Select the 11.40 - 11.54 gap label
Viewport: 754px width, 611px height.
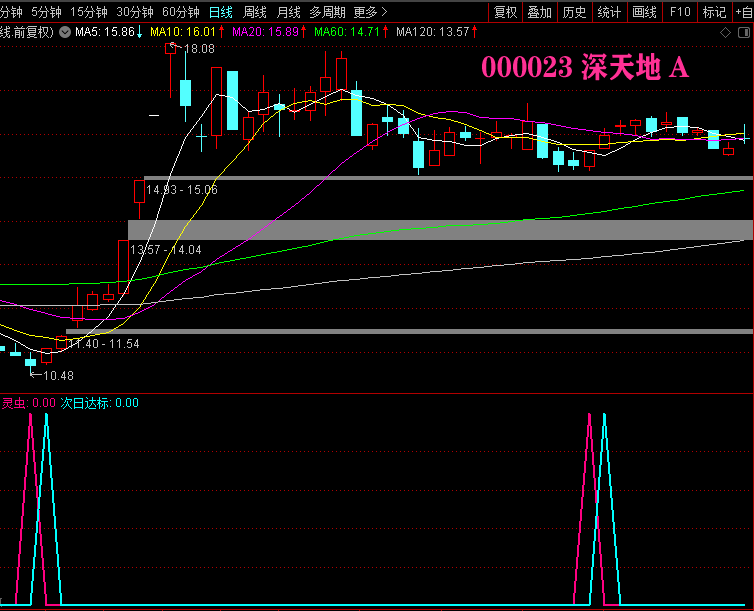pos(104,344)
